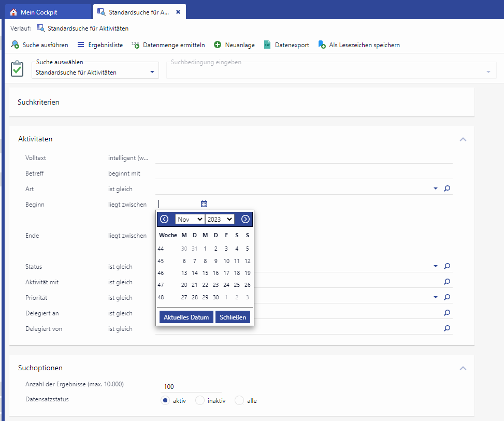Expand the Suche auswählen dropdown
The width and height of the screenshot is (504, 421).
pyautogui.click(x=152, y=72)
